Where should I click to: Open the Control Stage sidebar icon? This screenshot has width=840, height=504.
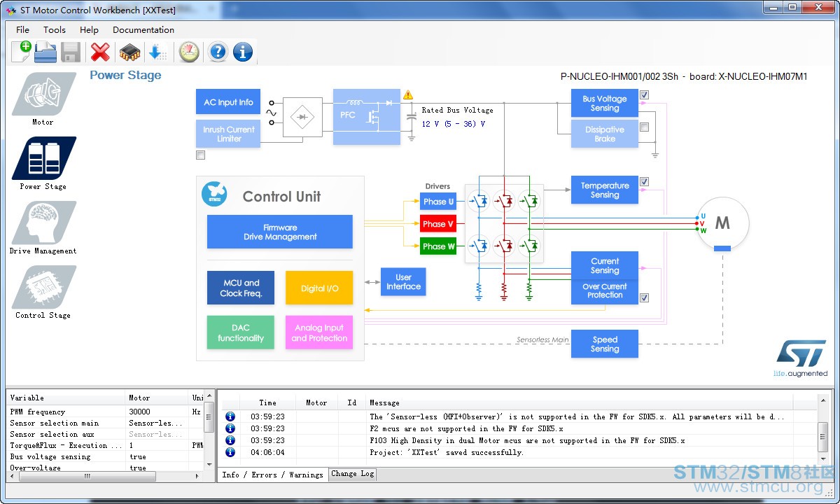43,287
